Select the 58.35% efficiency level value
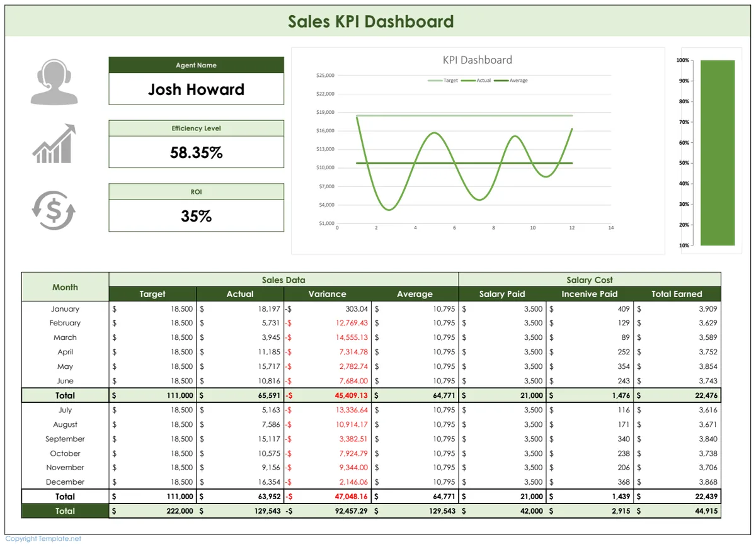 tap(197, 152)
